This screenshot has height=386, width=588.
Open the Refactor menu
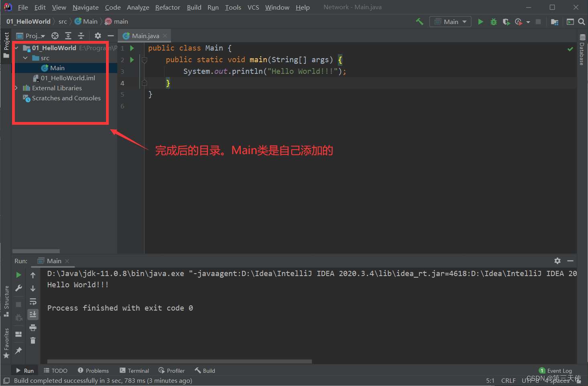[x=167, y=7]
